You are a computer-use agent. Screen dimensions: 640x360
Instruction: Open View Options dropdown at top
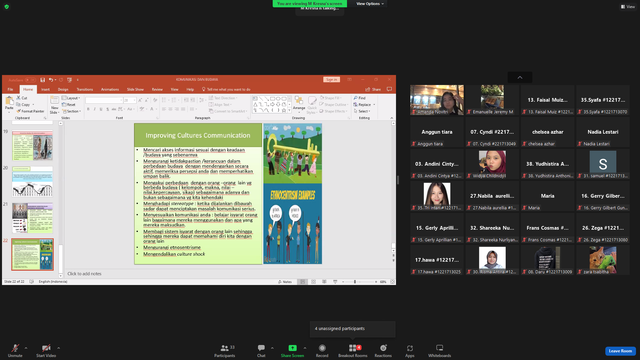click(370, 4)
